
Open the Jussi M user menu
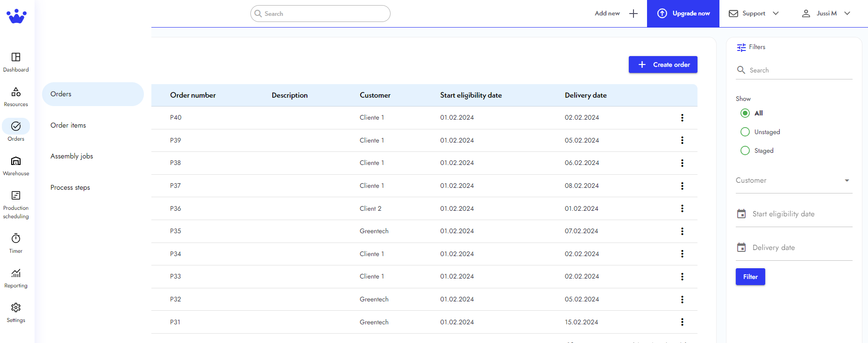click(x=825, y=14)
